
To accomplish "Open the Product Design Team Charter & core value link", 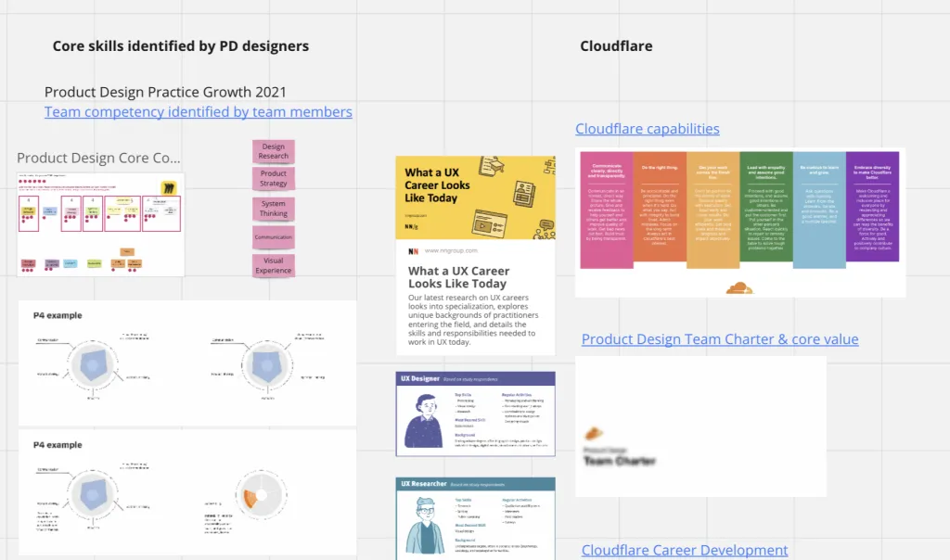I will click(x=719, y=339).
